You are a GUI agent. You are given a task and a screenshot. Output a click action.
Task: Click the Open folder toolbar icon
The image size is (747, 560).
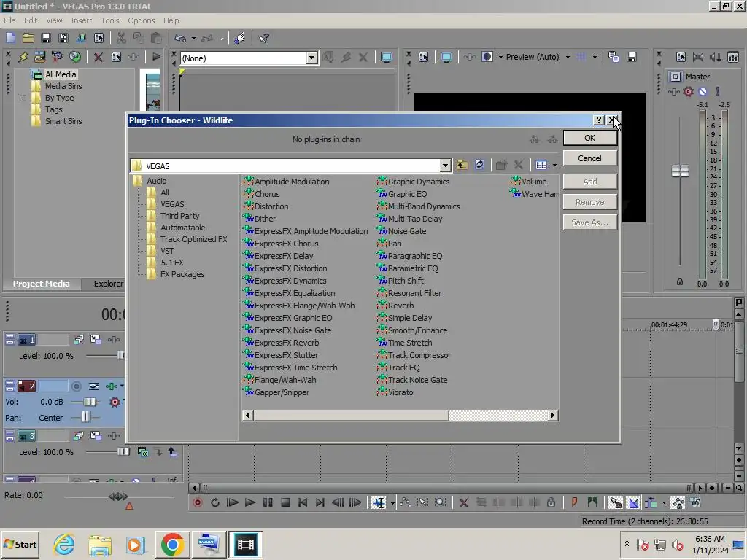click(28, 38)
